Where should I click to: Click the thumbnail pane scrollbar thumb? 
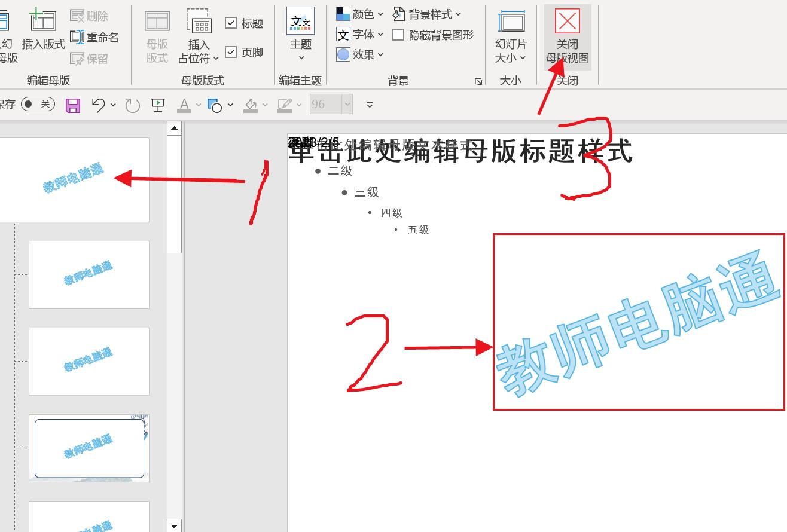coord(175,194)
